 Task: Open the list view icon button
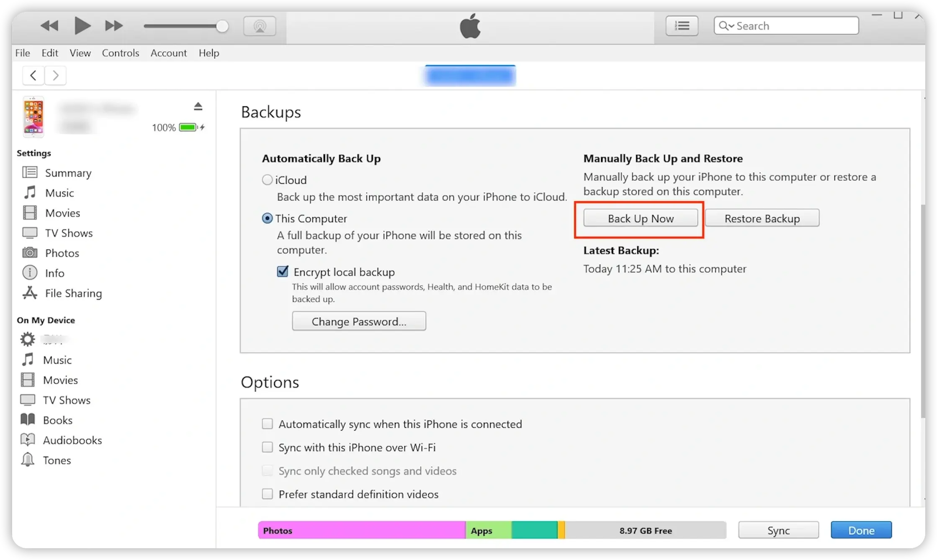[682, 26]
